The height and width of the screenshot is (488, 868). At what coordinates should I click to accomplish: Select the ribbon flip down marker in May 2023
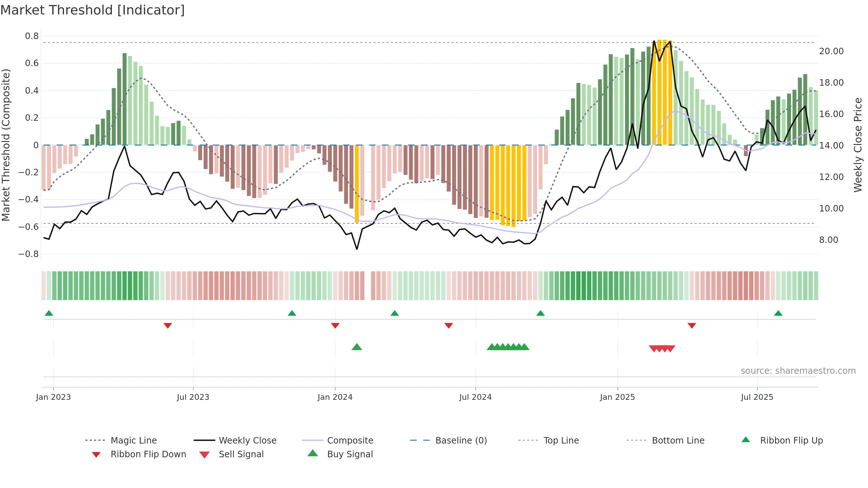(x=167, y=326)
